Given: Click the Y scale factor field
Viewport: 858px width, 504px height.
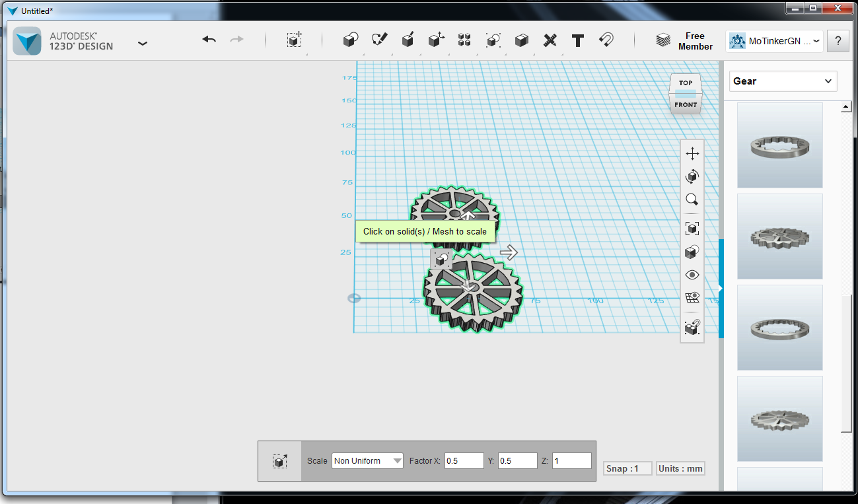Looking at the screenshot, I should 518,461.
